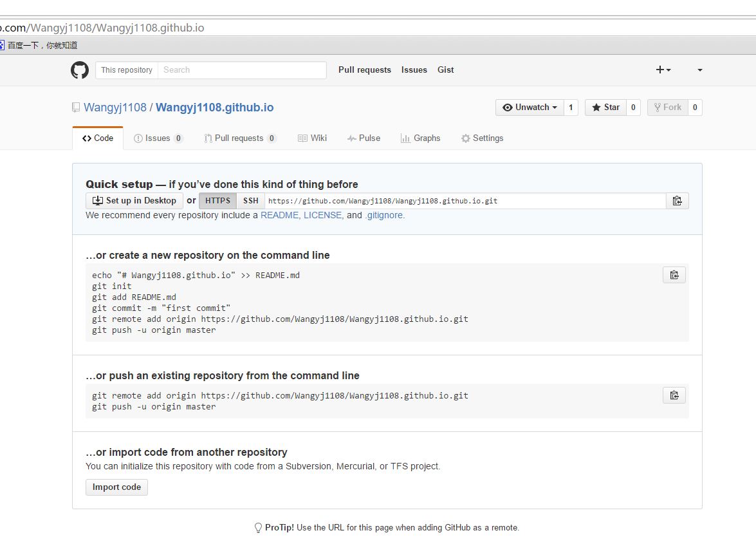Select the HTTPS clone protocol
This screenshot has height=553, width=756.
click(217, 201)
